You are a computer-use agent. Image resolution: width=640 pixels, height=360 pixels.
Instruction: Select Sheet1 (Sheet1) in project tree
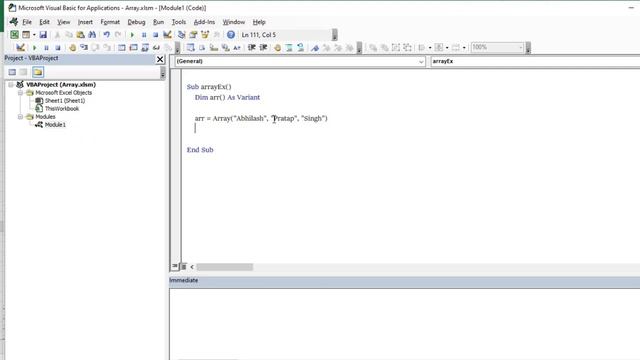click(x=64, y=100)
